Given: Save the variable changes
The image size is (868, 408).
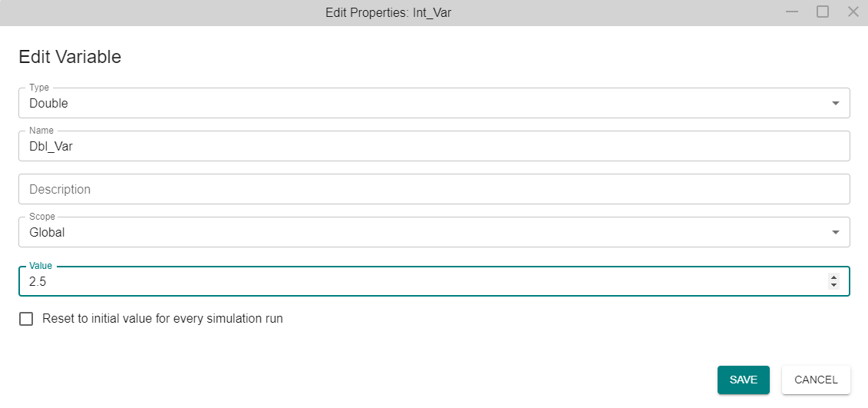Looking at the screenshot, I should pyautogui.click(x=744, y=380).
